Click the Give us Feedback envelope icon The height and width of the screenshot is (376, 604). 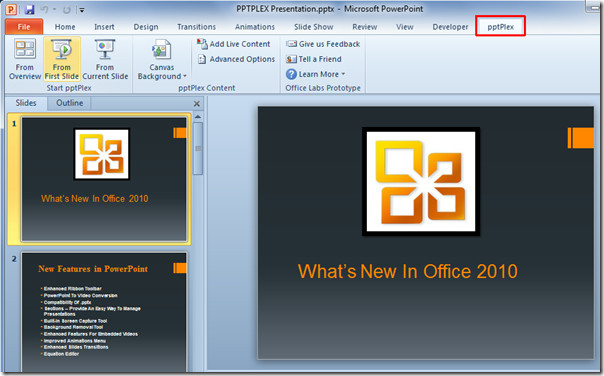point(291,44)
